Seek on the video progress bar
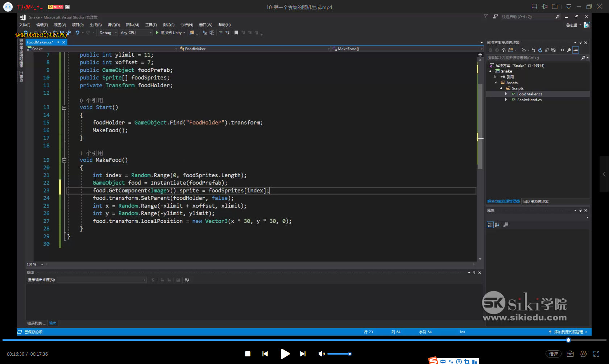This screenshot has width=609, height=364. [x=304, y=340]
